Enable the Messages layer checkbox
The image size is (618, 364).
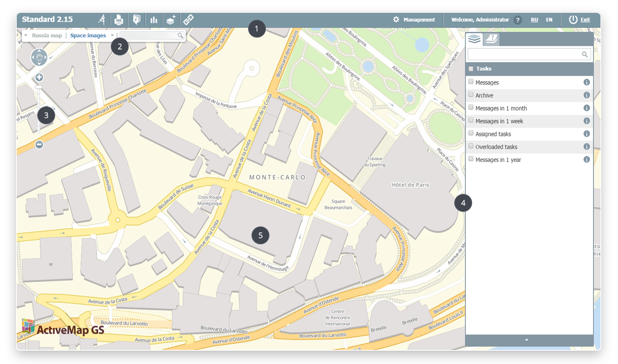tap(471, 82)
